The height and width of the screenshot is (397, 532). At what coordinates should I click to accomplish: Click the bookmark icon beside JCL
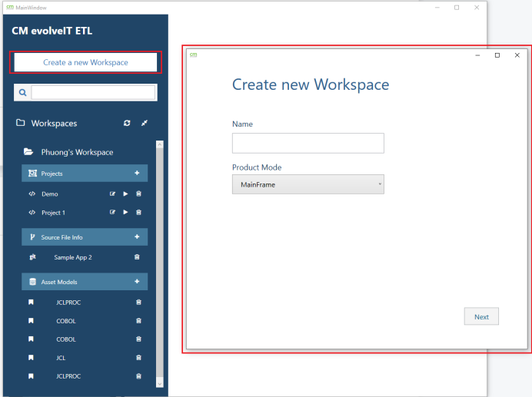point(31,357)
